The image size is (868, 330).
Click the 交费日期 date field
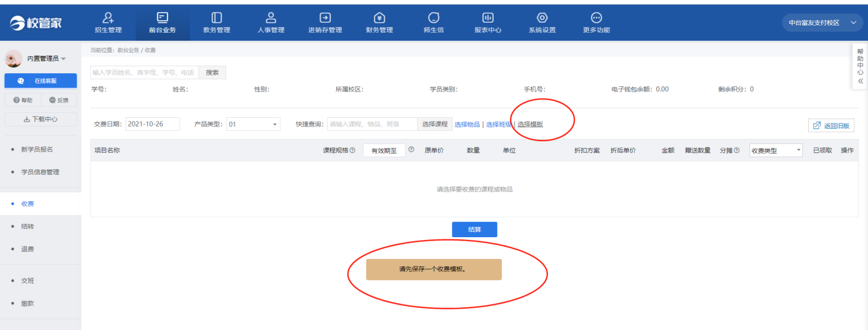coord(152,124)
